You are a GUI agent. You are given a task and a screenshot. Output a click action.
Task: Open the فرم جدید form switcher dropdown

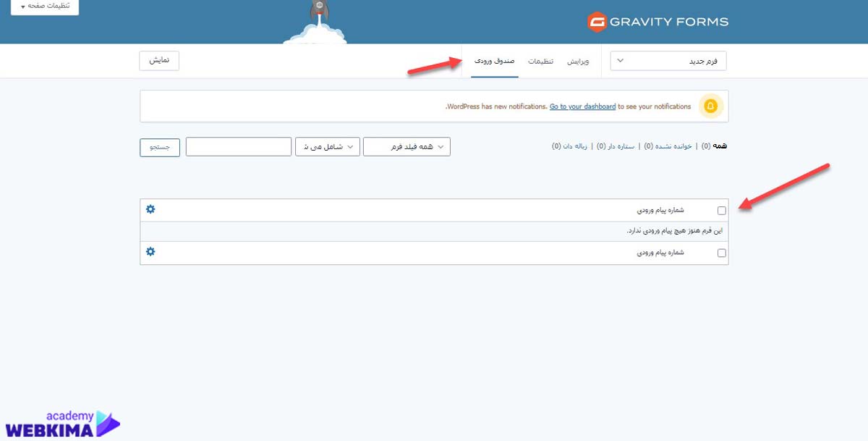[x=668, y=61]
